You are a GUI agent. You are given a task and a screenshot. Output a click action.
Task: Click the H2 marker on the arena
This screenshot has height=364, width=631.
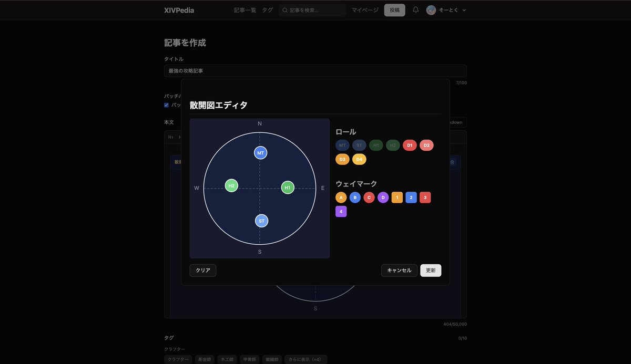coord(231,185)
